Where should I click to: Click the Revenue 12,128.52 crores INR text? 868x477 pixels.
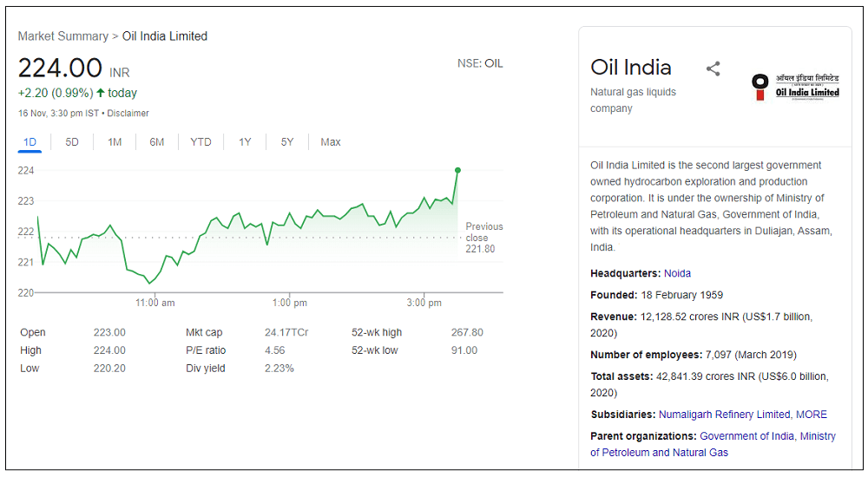pyautogui.click(x=700, y=325)
